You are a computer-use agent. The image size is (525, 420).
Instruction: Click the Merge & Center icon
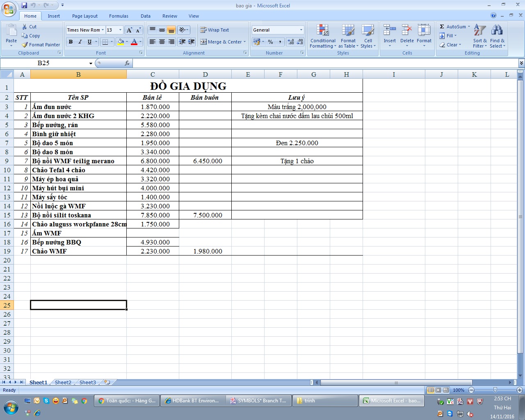(x=203, y=42)
